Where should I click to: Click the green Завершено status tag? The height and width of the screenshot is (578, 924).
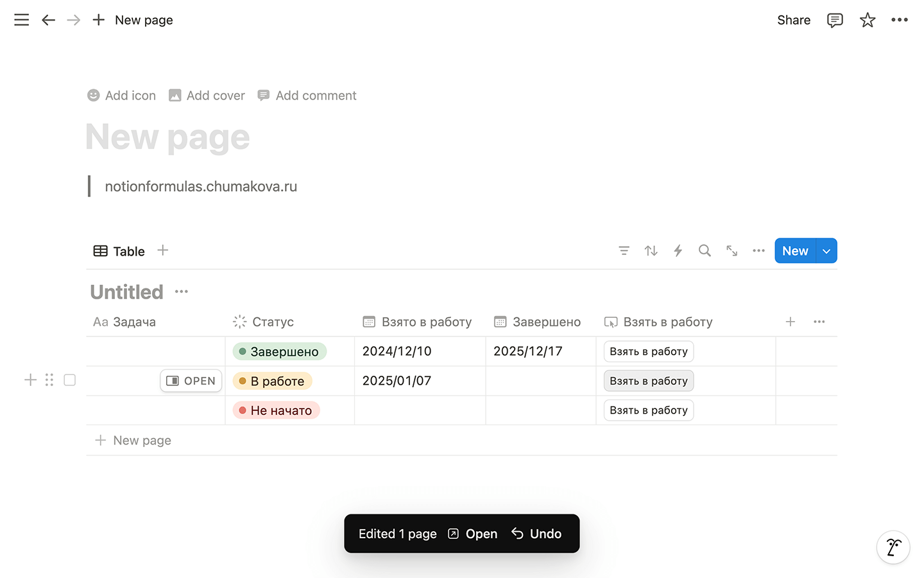(280, 351)
